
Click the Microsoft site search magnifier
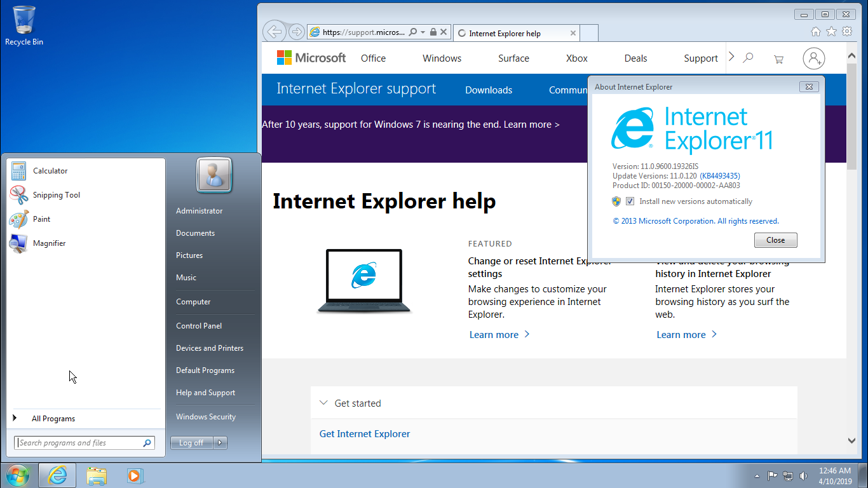(749, 58)
